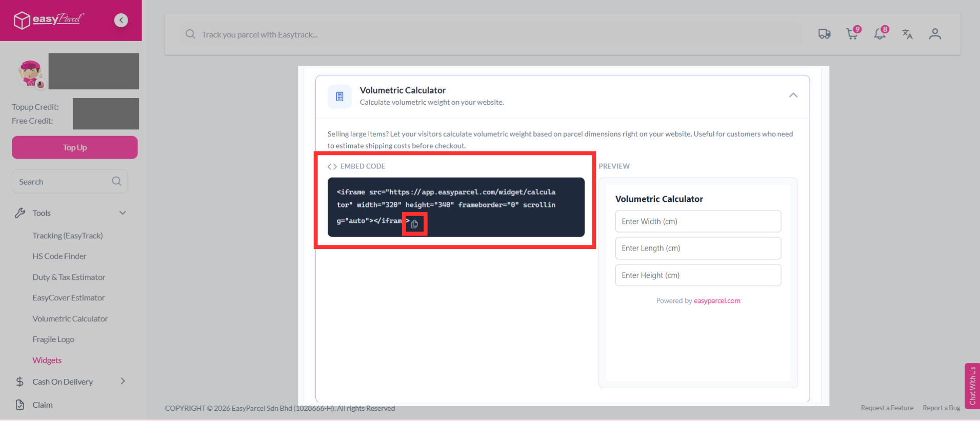The height and width of the screenshot is (421, 980).
Task: Follow the easyparcel.com link
Action: pyautogui.click(x=717, y=301)
